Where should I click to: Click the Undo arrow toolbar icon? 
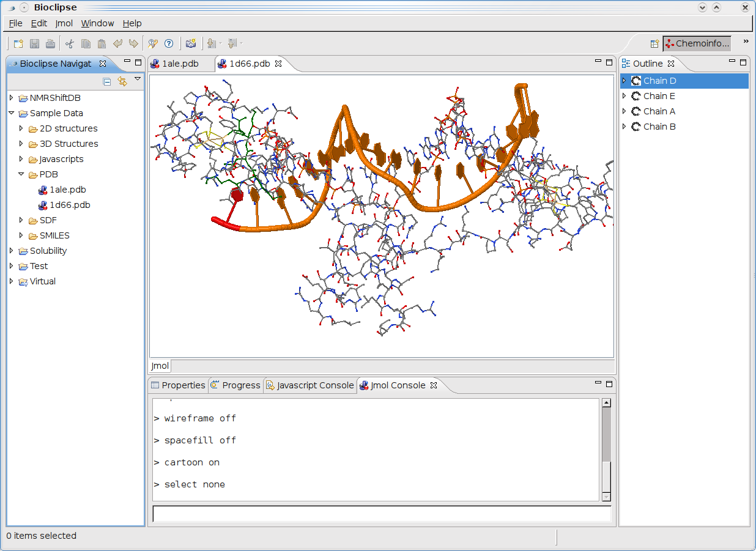[118, 43]
